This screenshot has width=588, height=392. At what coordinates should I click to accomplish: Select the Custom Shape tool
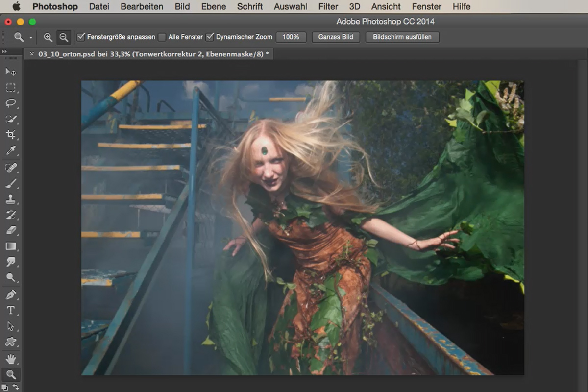pos(11,342)
